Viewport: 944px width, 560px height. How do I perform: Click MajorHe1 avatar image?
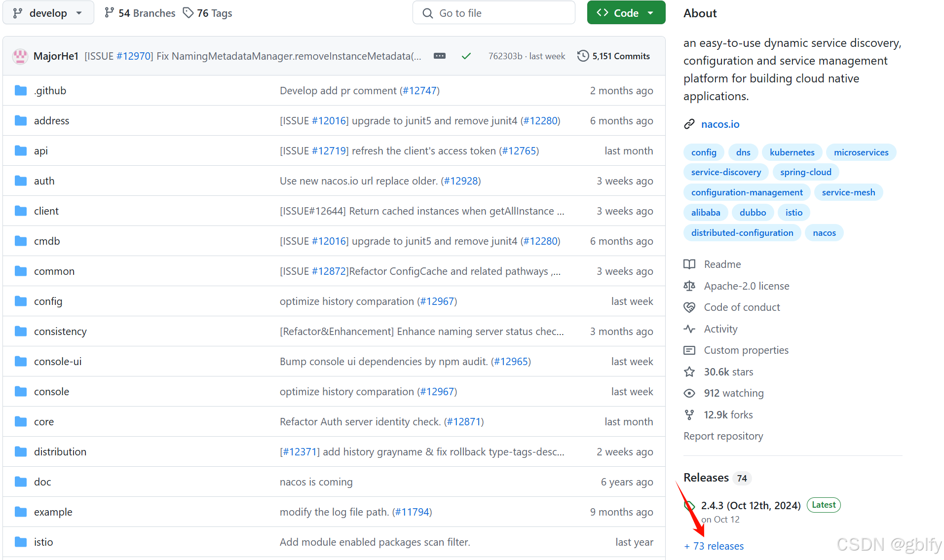20,56
